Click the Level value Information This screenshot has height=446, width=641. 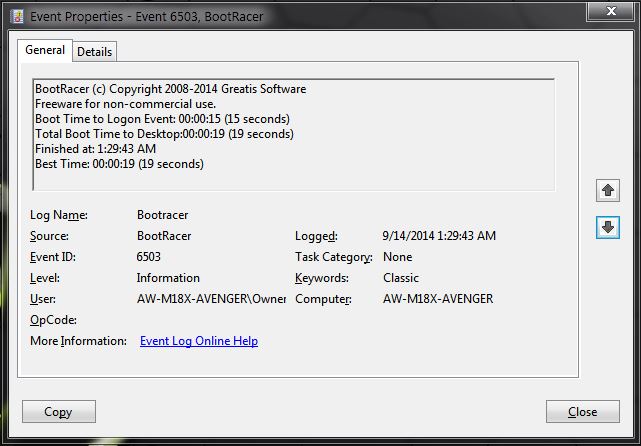point(168,278)
